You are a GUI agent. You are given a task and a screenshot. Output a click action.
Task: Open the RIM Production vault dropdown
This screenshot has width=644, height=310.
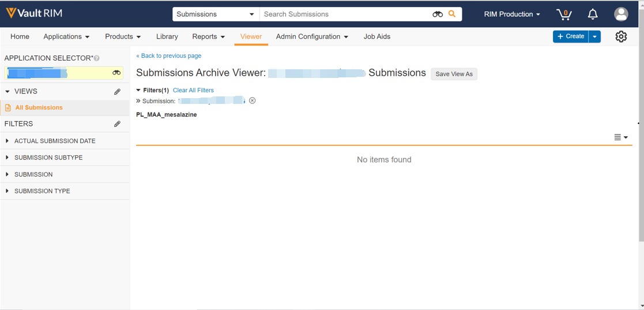coord(512,14)
